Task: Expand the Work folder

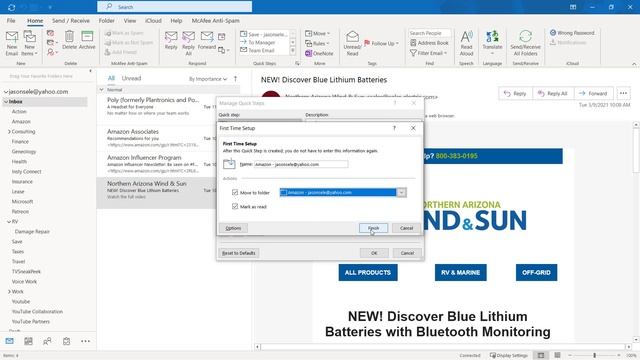Action: click(9, 291)
